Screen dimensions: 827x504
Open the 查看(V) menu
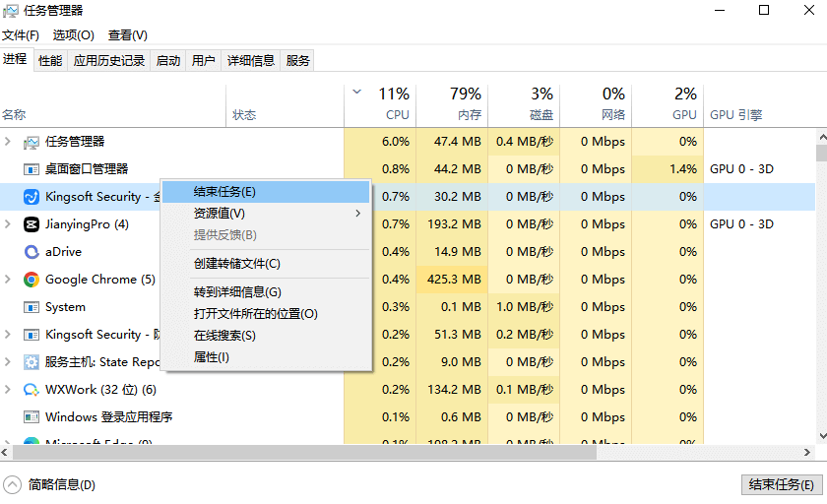(x=128, y=35)
